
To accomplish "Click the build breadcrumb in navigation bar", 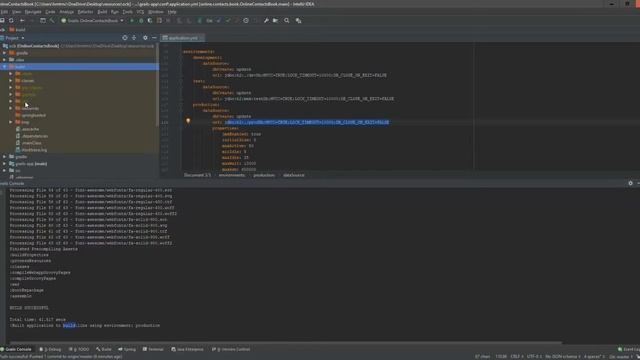I will click(17, 29).
